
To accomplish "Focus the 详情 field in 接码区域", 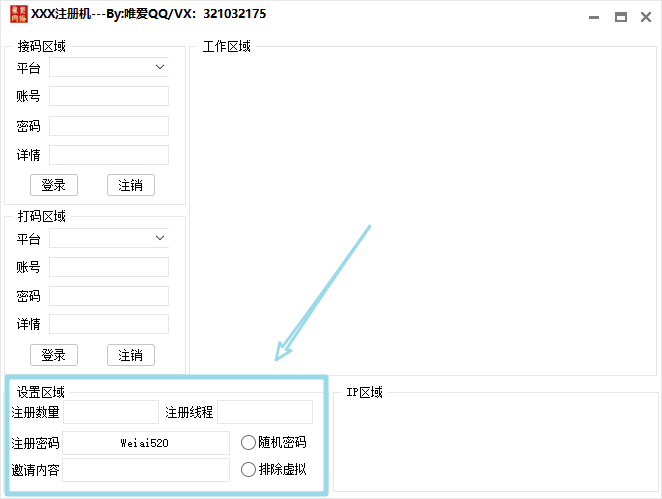I will pos(109,155).
